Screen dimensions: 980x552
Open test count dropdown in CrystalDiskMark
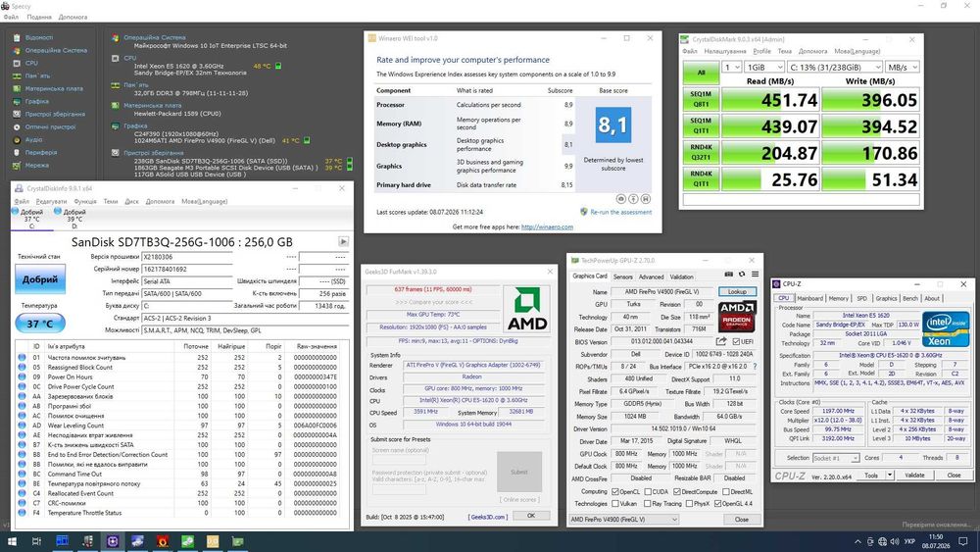pos(732,67)
